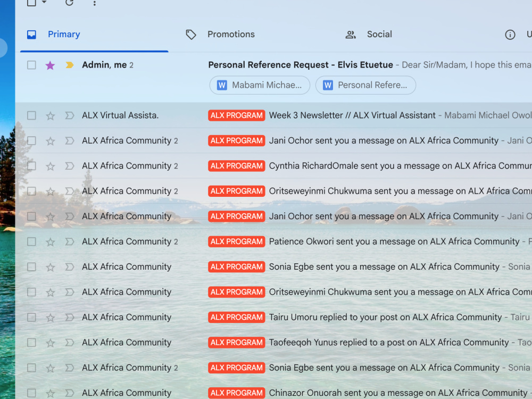
Task: Open the Chinazor Onuorah sent you a message email
Action: (x=398, y=393)
